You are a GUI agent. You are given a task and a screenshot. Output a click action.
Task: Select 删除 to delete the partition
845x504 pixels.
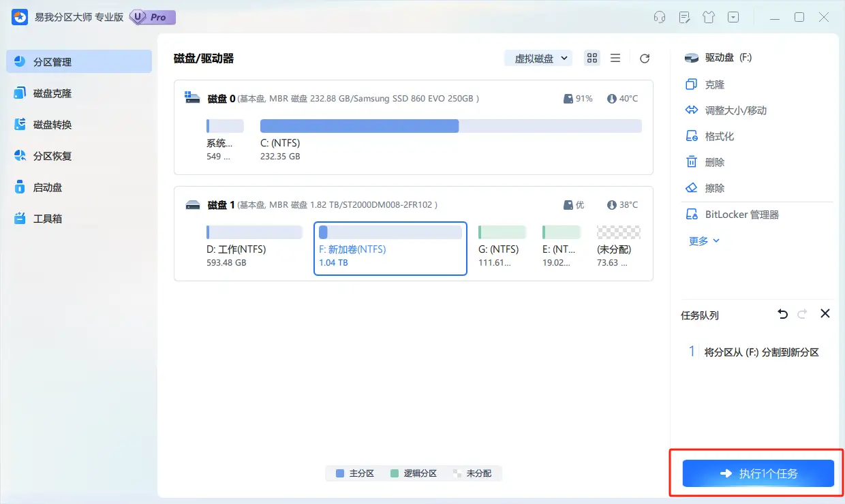[713, 161]
